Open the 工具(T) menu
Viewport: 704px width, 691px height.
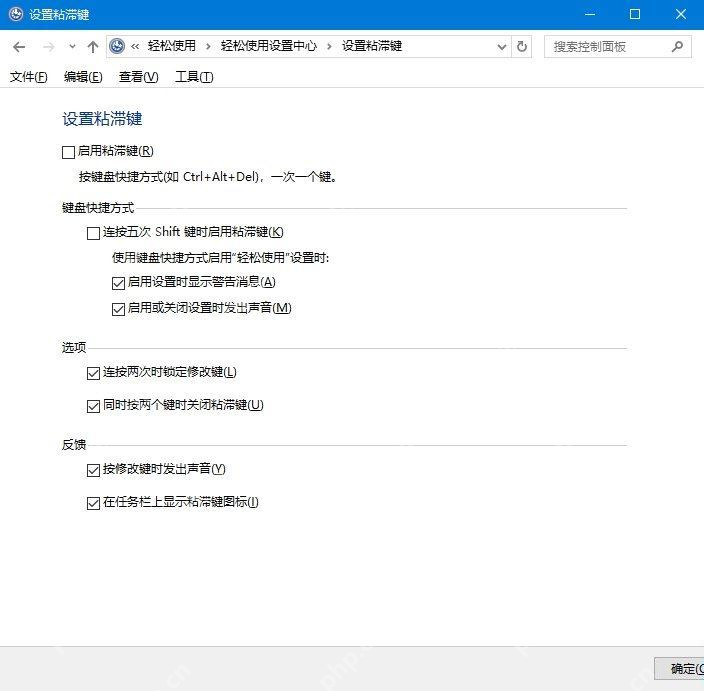pyautogui.click(x=194, y=77)
